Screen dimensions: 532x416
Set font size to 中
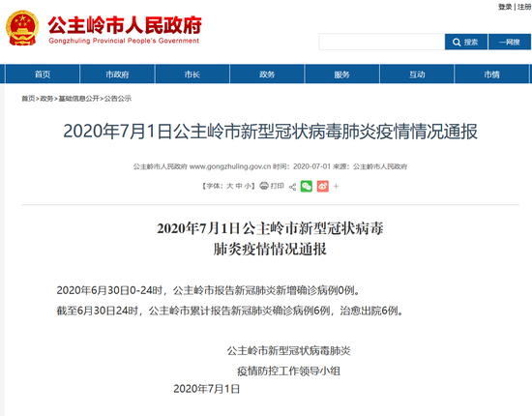tap(239, 186)
